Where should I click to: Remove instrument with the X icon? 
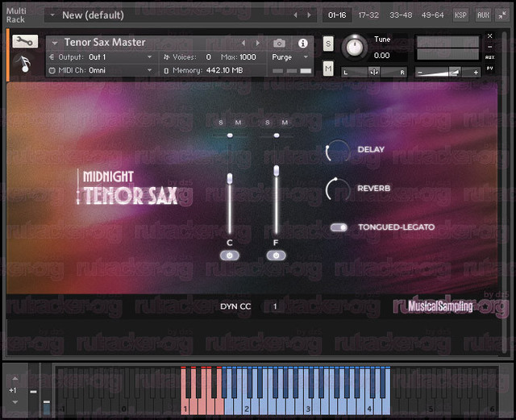(489, 36)
